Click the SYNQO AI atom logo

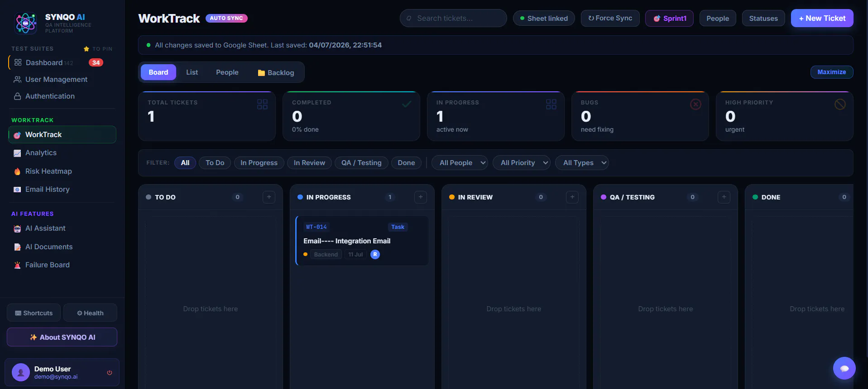click(26, 23)
